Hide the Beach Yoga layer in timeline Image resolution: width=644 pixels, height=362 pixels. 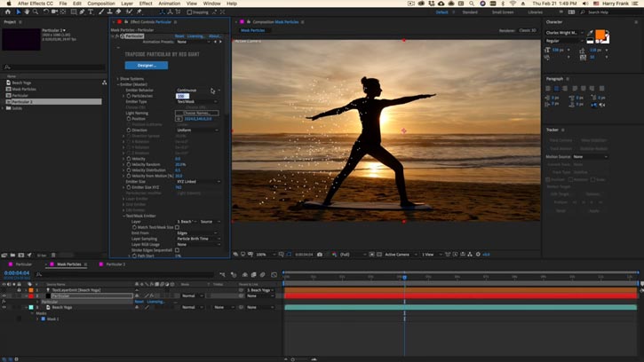coord(4,307)
